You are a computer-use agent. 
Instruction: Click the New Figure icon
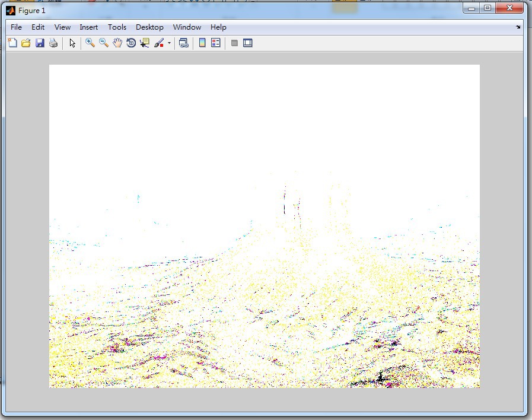coord(12,43)
